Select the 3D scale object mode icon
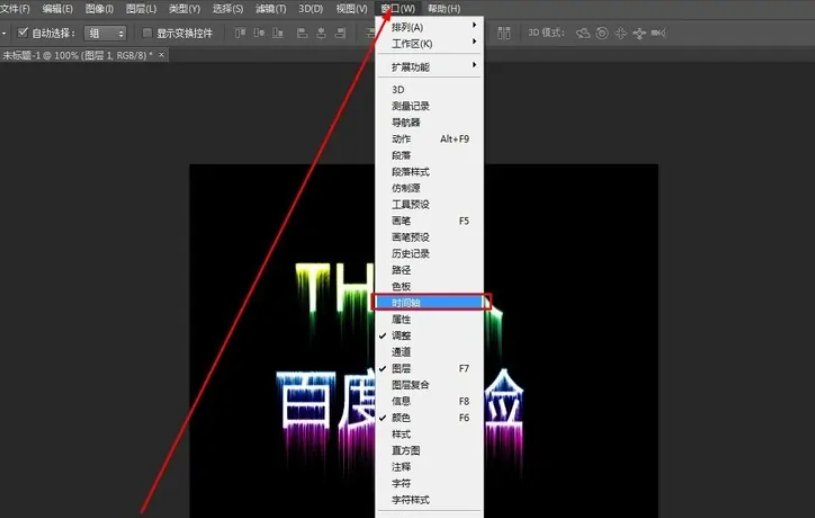Image resolution: width=815 pixels, height=518 pixels. (658, 33)
